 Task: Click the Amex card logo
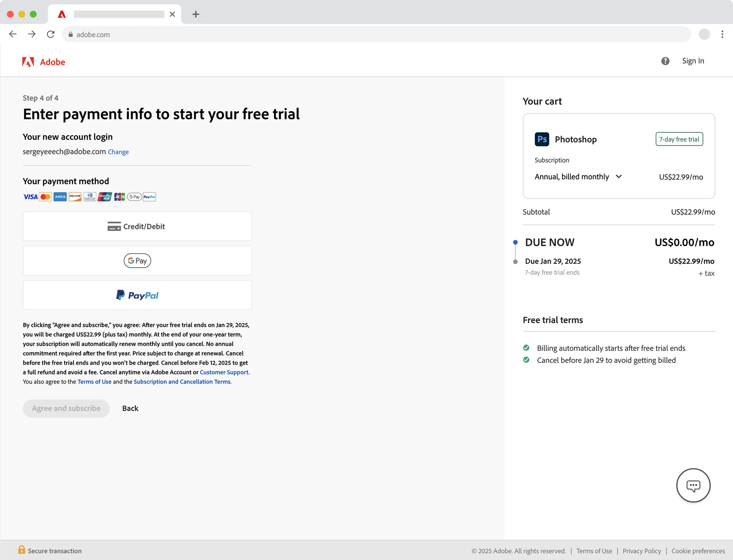pyautogui.click(x=60, y=197)
